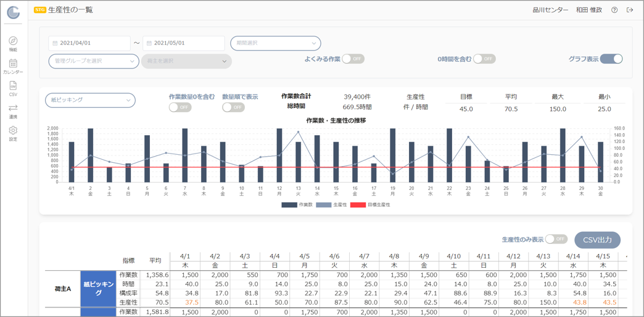644x317 pixels.
Task: Click the CSV出力 button
Action: [x=597, y=240]
